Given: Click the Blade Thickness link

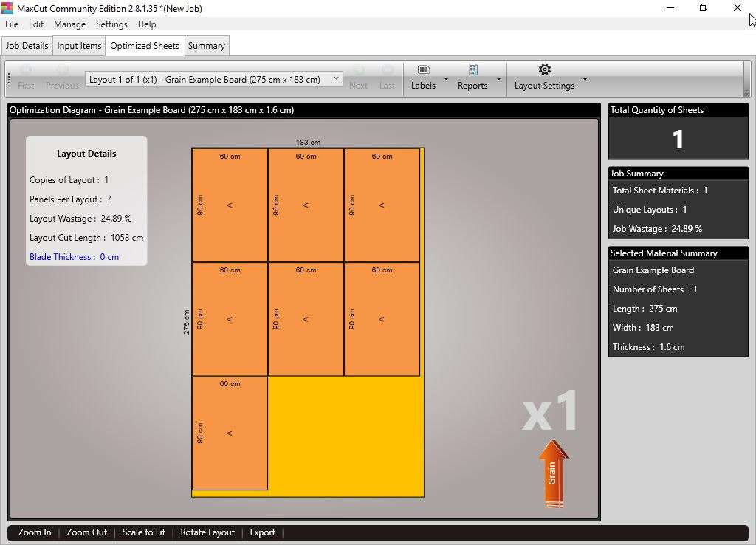Looking at the screenshot, I should pyautogui.click(x=74, y=257).
